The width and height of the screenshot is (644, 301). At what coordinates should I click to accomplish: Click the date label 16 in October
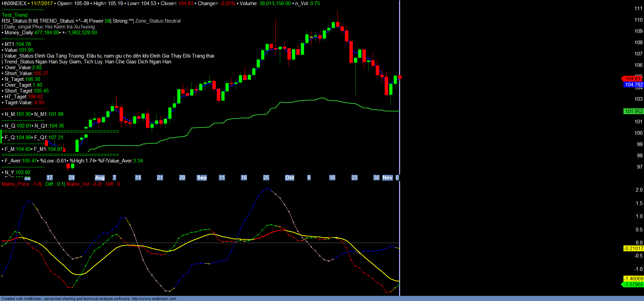tap(332, 178)
